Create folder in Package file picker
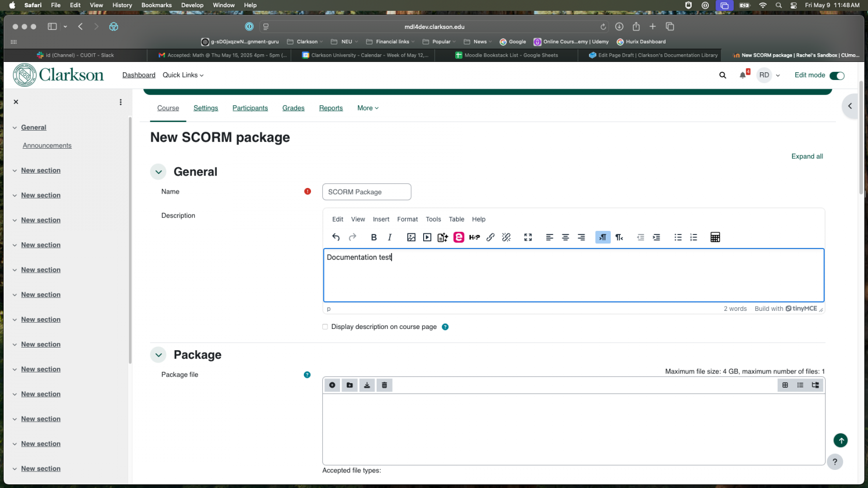 [x=350, y=385]
